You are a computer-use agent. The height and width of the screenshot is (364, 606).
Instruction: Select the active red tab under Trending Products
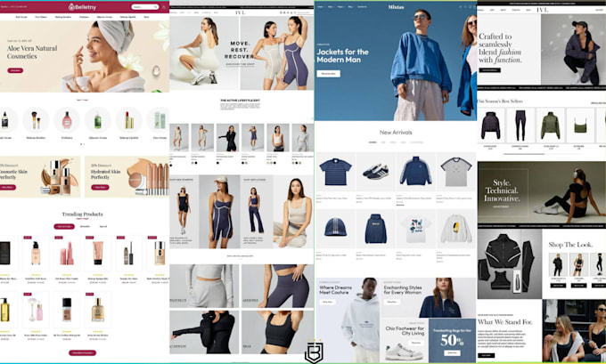coord(64,227)
